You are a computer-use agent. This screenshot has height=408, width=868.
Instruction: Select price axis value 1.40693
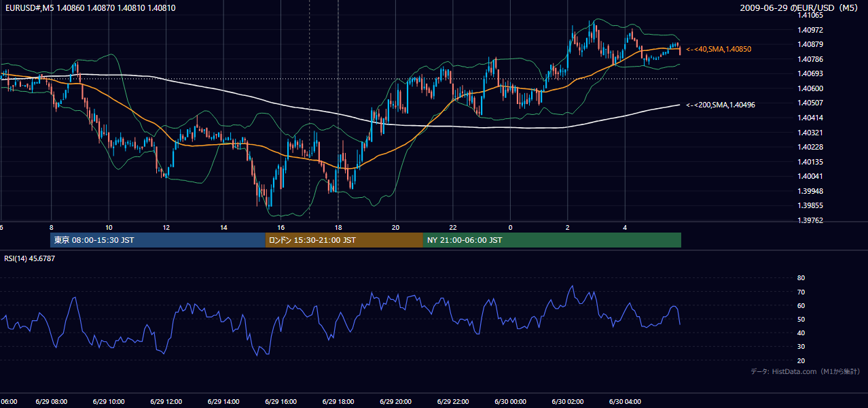[811, 73]
